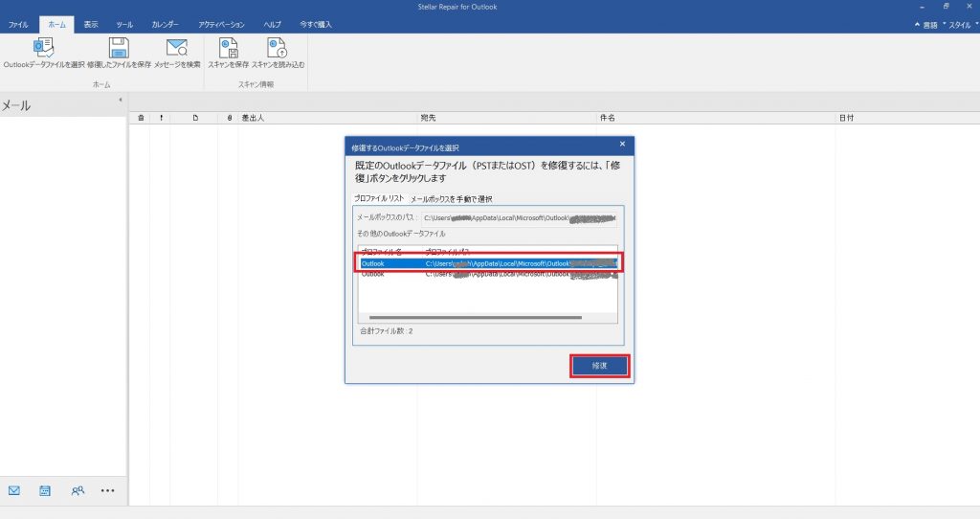Click the スキャンを保存 ribbon icon
Image resolution: width=980 pixels, height=519 pixels.
[228, 48]
